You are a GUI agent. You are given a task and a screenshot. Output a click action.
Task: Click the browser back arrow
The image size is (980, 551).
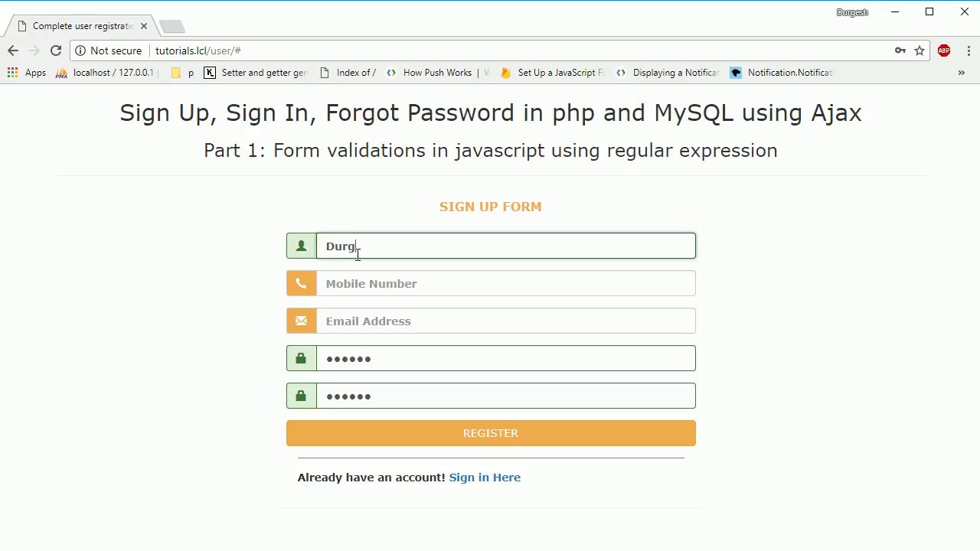click(13, 51)
